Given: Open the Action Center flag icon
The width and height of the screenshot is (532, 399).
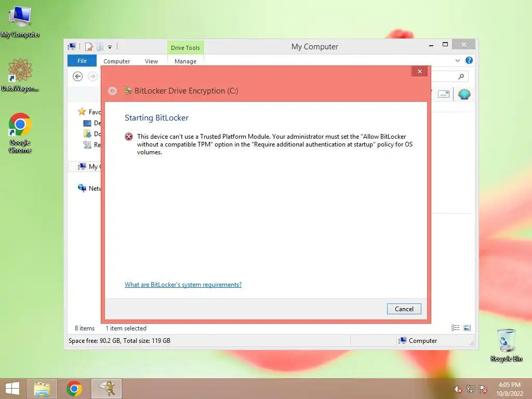Looking at the screenshot, I should [483, 389].
